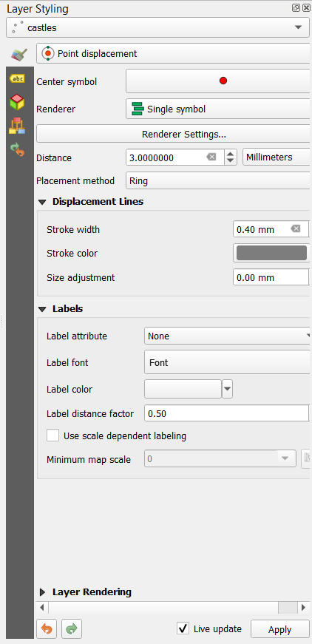Enable Use scale dependent labeling

click(53, 435)
